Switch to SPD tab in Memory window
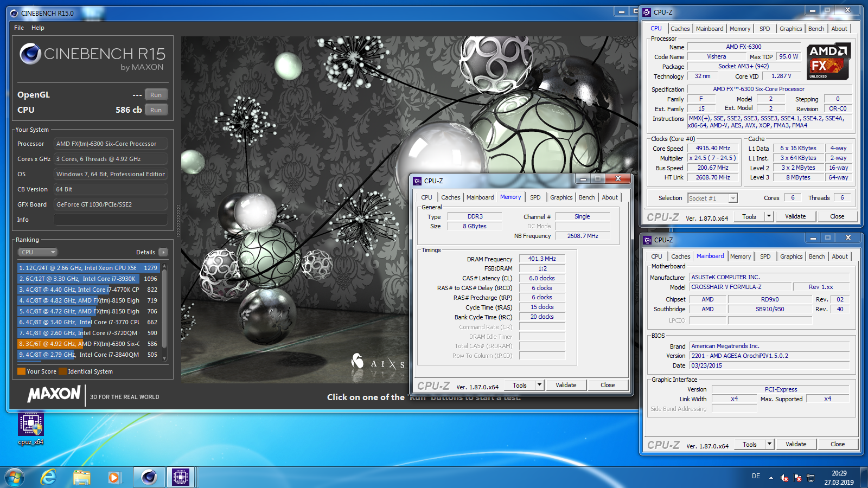The height and width of the screenshot is (488, 868). tap(535, 197)
